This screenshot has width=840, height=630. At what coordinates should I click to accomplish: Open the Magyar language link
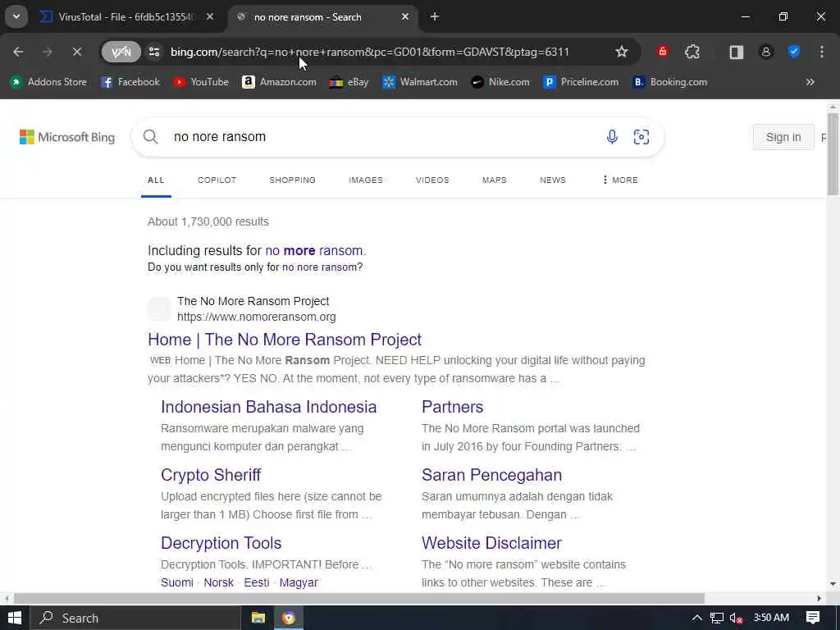pos(299,583)
